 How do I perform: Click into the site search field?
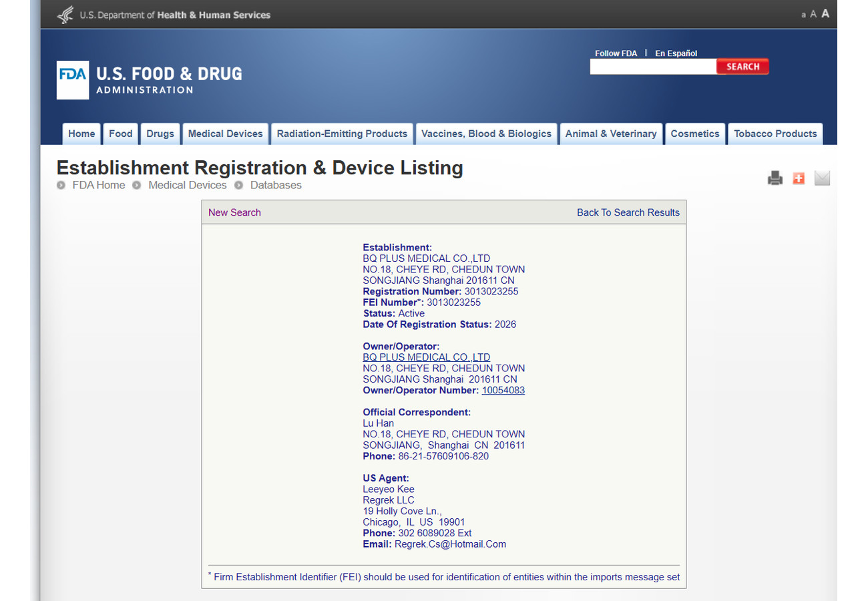pyautogui.click(x=653, y=66)
